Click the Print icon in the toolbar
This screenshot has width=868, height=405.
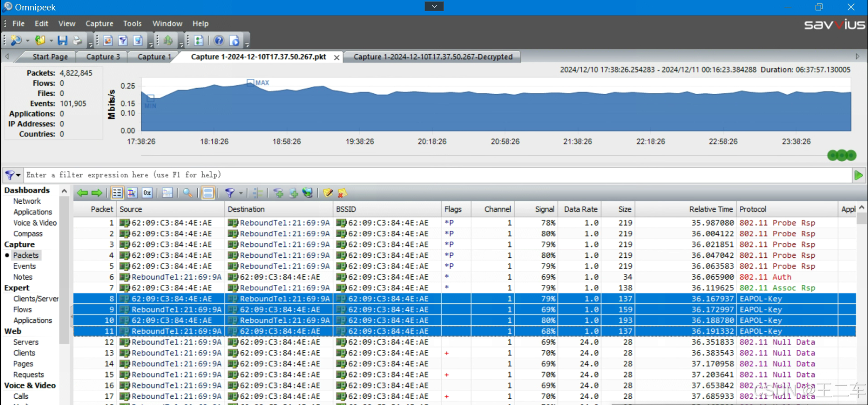pos(77,41)
